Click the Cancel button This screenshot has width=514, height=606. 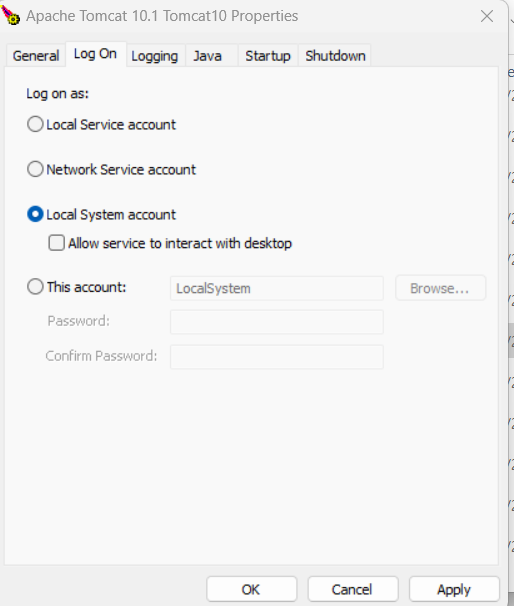click(x=353, y=589)
